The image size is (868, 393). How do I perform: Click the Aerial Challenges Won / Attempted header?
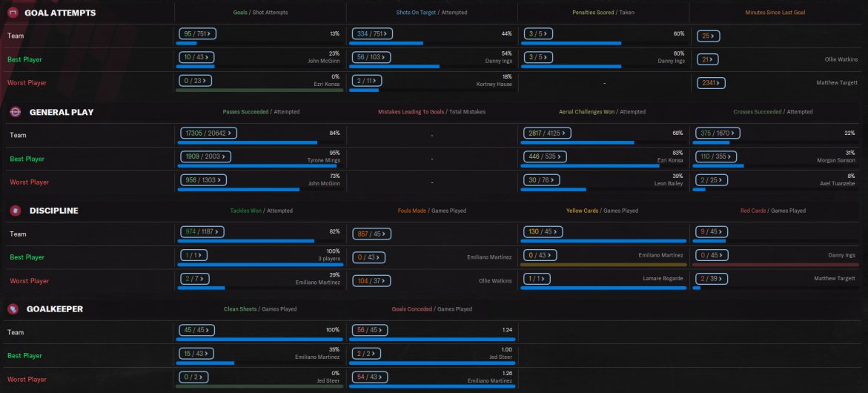pyautogui.click(x=603, y=112)
